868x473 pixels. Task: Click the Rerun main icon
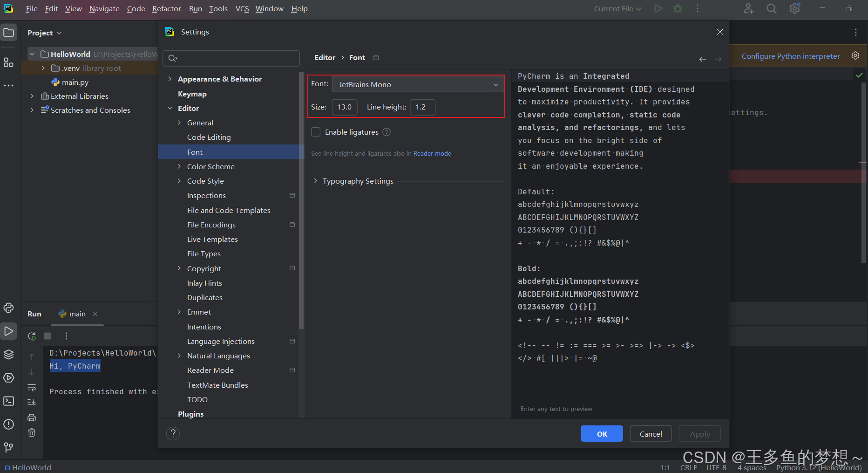32,336
